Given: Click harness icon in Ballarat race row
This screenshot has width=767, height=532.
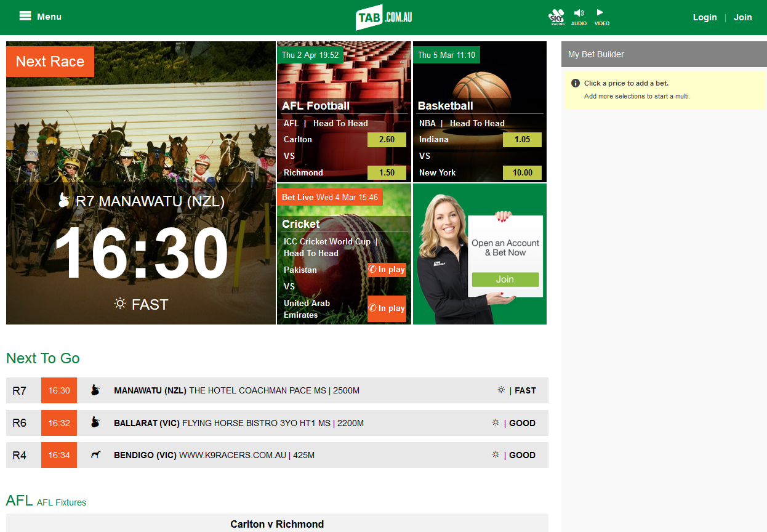Looking at the screenshot, I should [x=95, y=423].
